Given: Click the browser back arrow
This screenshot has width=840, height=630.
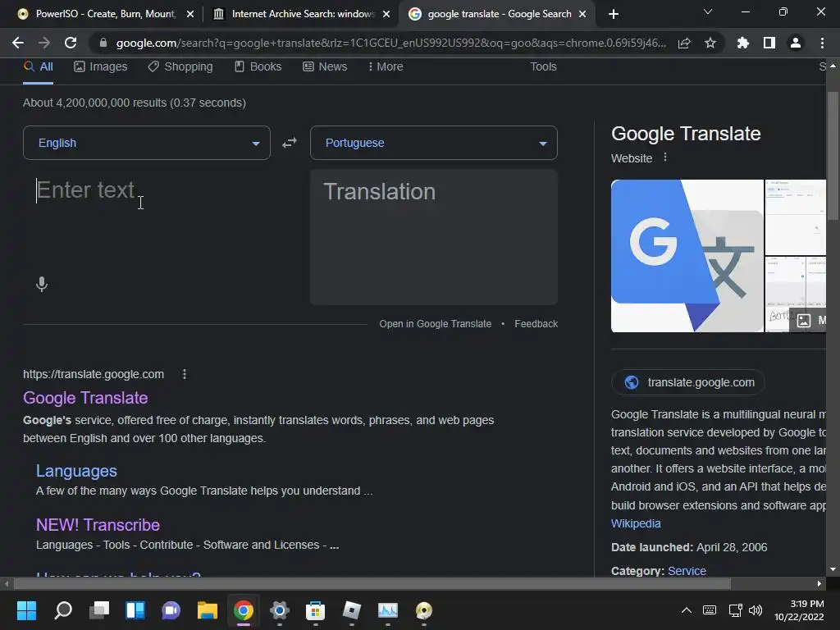Looking at the screenshot, I should pos(18,43).
